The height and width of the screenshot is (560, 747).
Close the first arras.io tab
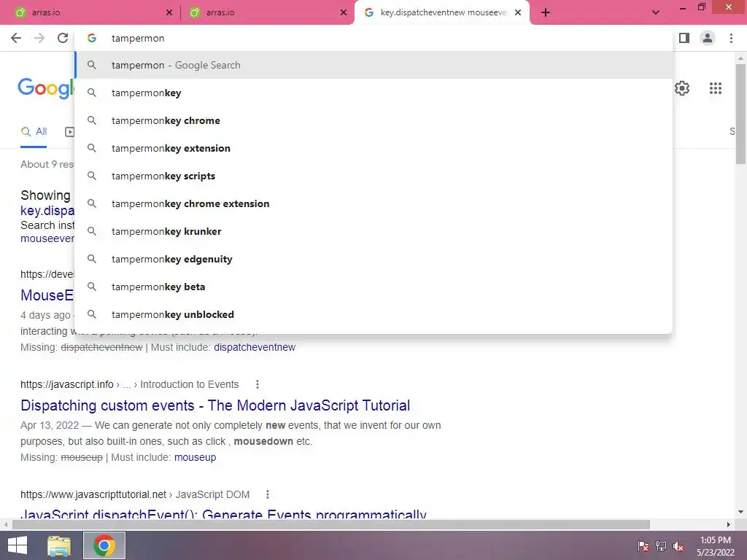[169, 12]
